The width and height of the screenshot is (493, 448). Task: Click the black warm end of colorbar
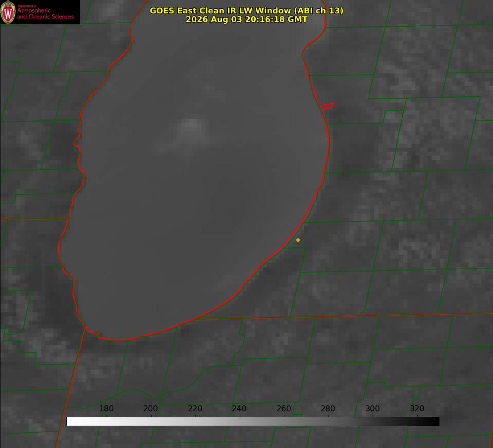pyautogui.click(x=433, y=422)
